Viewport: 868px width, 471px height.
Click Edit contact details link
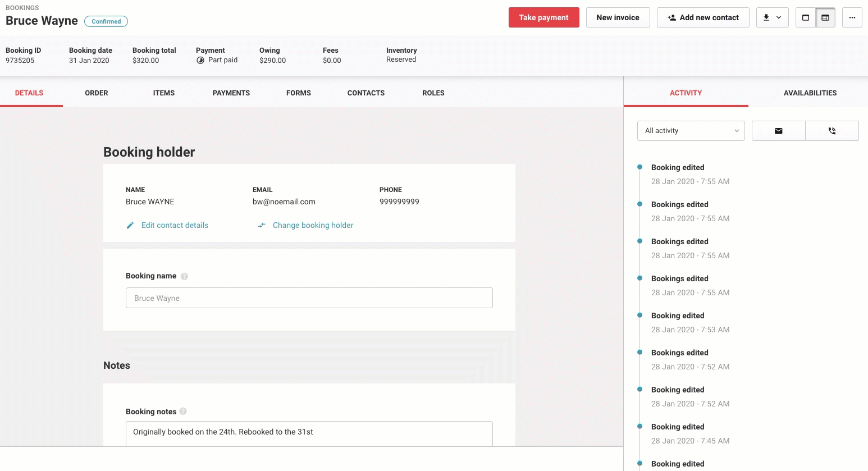click(167, 225)
